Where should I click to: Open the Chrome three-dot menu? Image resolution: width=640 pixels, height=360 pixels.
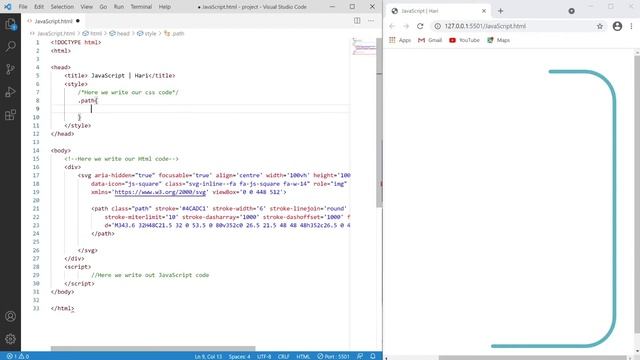(631, 26)
